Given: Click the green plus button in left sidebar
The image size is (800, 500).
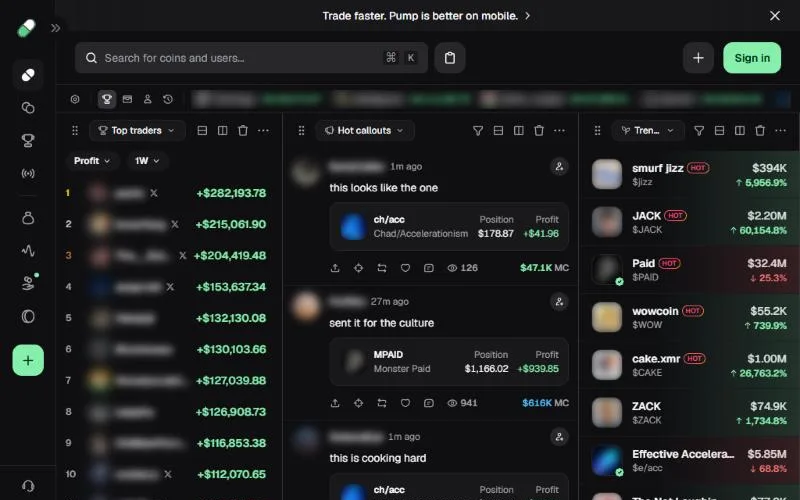Looking at the screenshot, I should click(28, 360).
